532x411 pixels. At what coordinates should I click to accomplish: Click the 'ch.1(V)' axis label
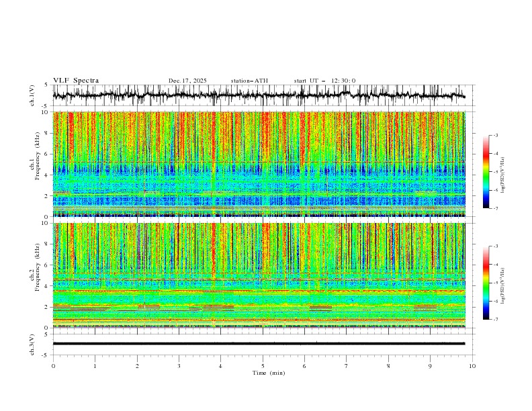pyautogui.click(x=32, y=95)
